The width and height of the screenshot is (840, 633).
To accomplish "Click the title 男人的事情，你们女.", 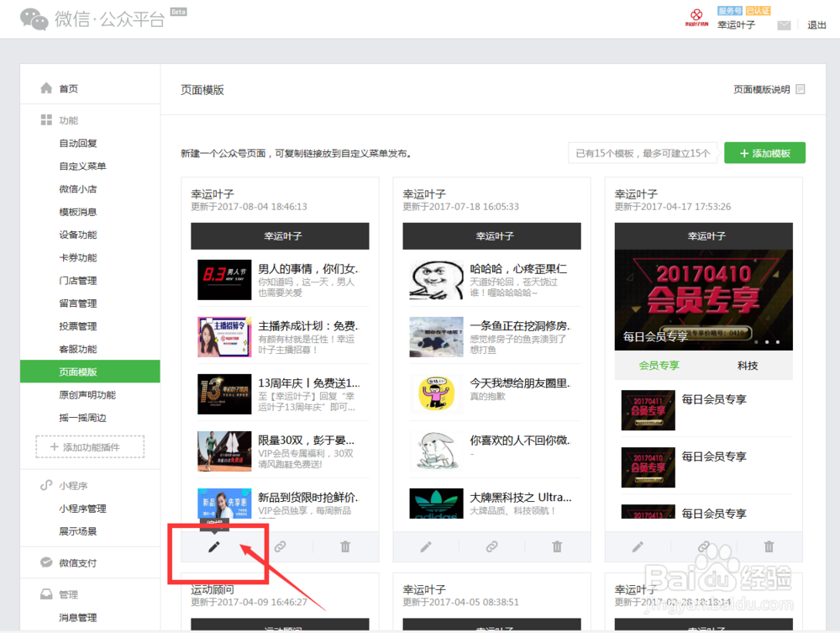I will [x=308, y=268].
